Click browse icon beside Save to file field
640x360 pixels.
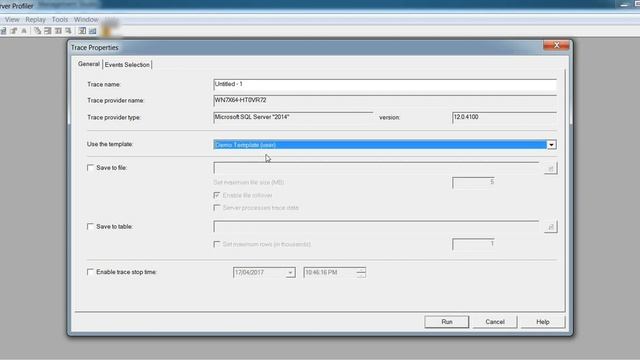point(551,168)
